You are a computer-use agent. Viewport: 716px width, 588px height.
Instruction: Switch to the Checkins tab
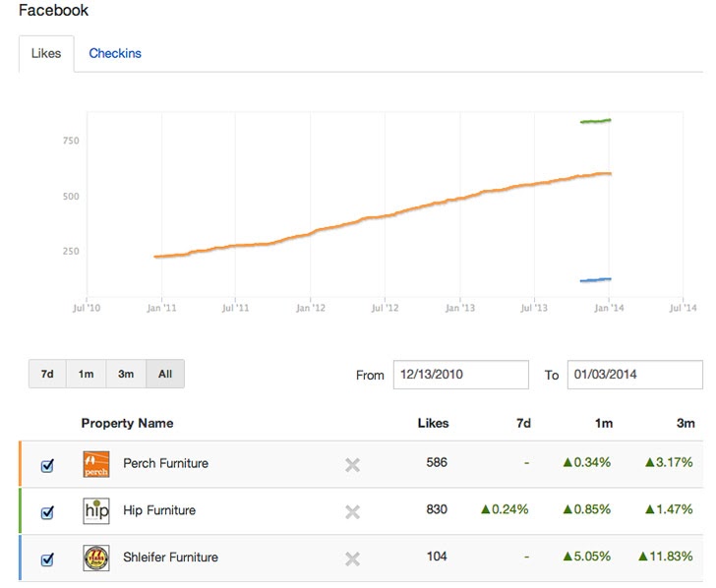[115, 54]
